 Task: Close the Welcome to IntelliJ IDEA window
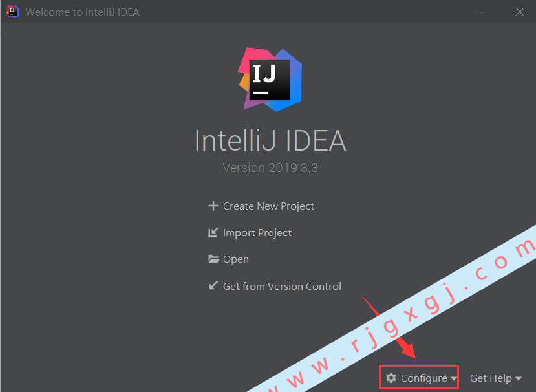click(x=519, y=12)
